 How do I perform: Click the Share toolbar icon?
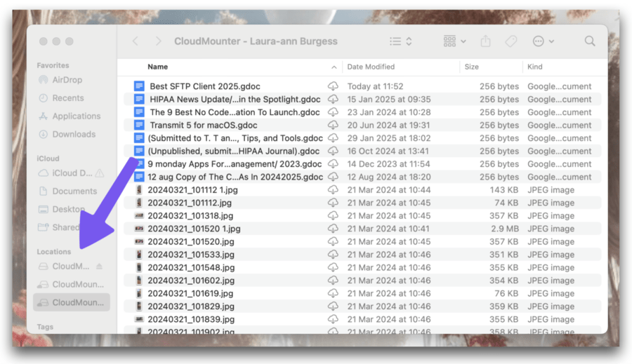[486, 41]
